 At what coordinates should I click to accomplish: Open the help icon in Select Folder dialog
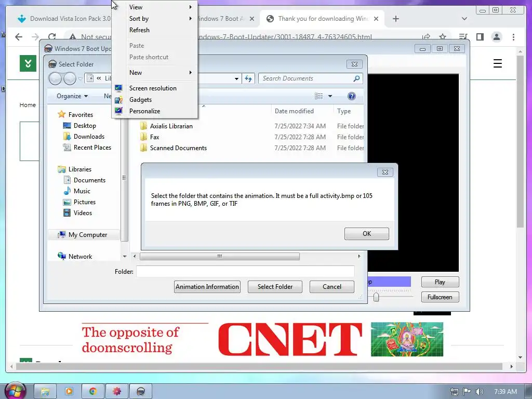click(352, 96)
